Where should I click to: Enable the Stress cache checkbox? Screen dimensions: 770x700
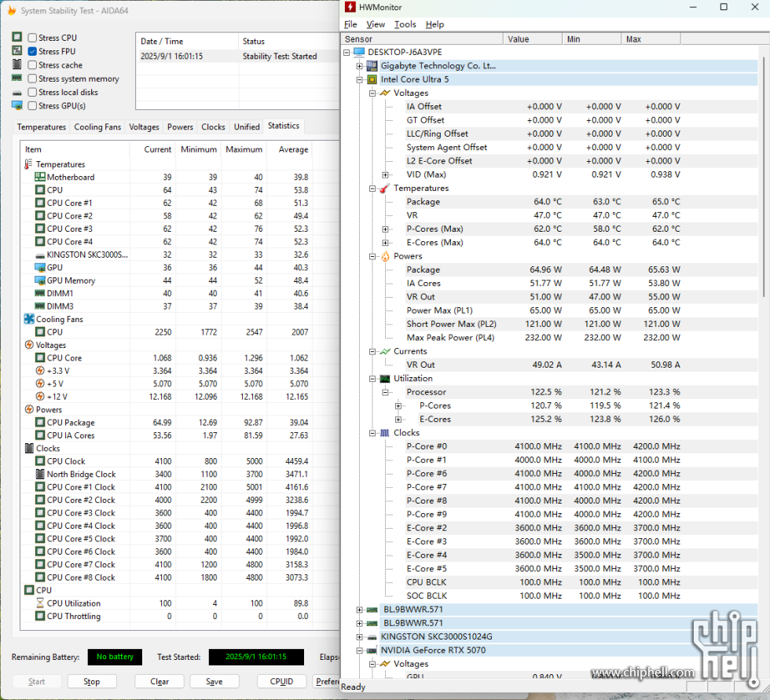(x=32, y=64)
